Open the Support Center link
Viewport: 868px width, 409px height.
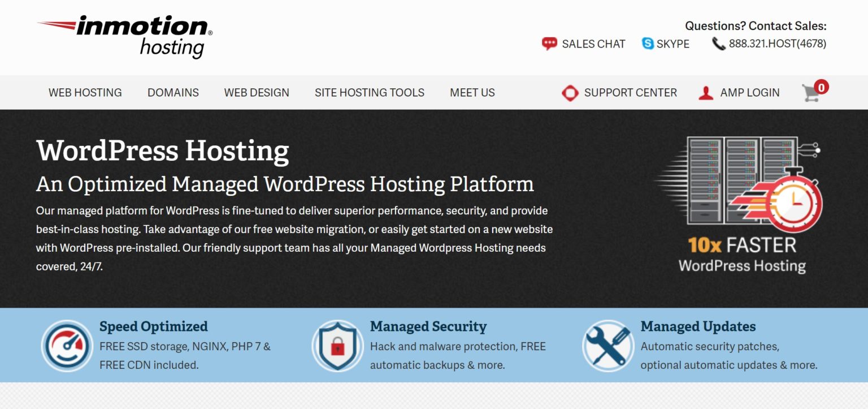pos(631,93)
